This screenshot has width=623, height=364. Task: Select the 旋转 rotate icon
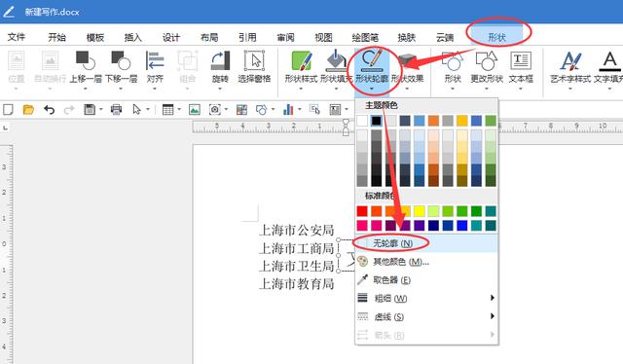point(220,60)
